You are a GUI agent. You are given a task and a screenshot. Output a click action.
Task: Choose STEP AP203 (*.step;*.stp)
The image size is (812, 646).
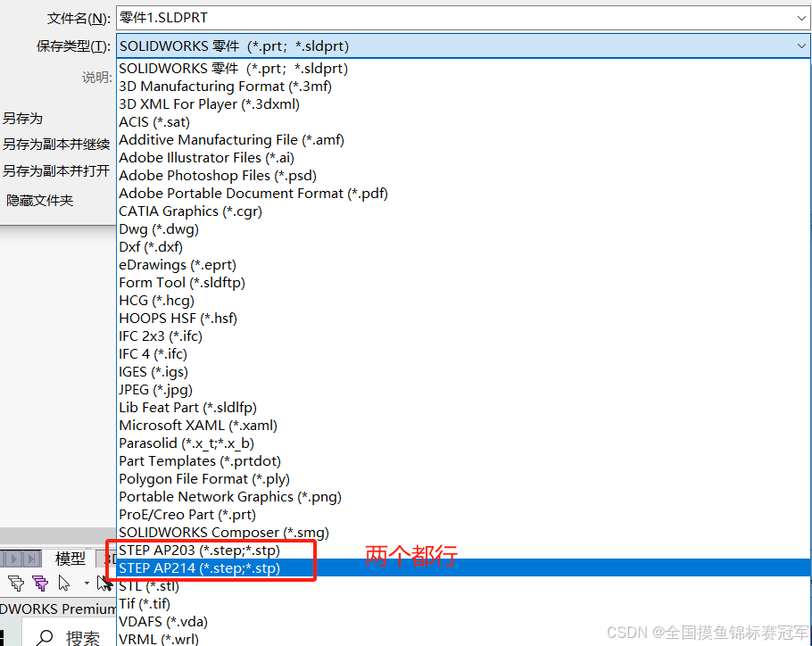tap(463, 551)
